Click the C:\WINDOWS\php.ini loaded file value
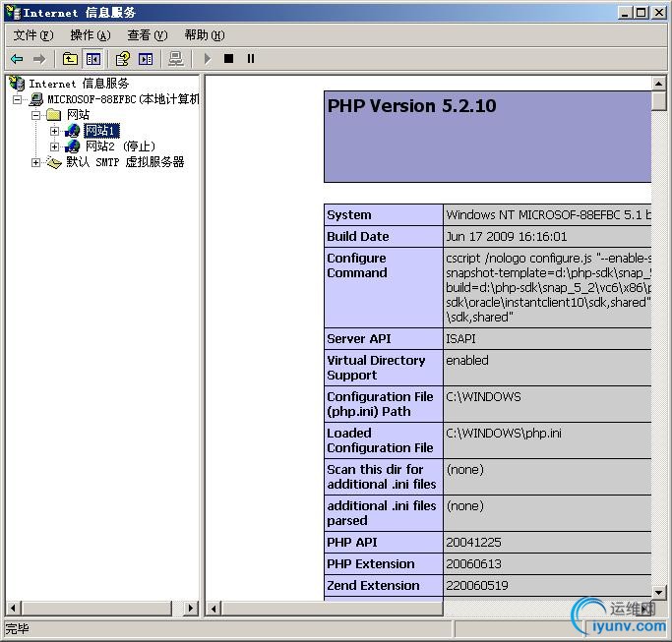 [504, 433]
